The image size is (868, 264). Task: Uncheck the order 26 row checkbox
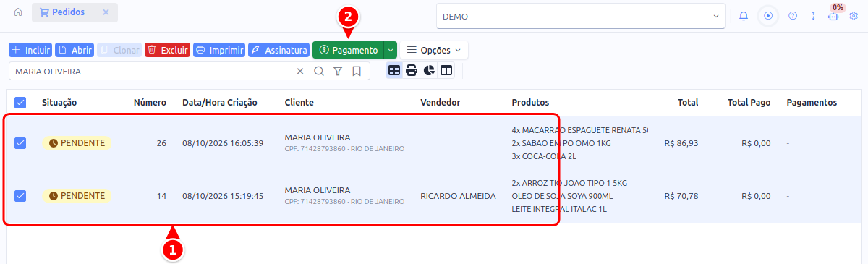click(20, 143)
